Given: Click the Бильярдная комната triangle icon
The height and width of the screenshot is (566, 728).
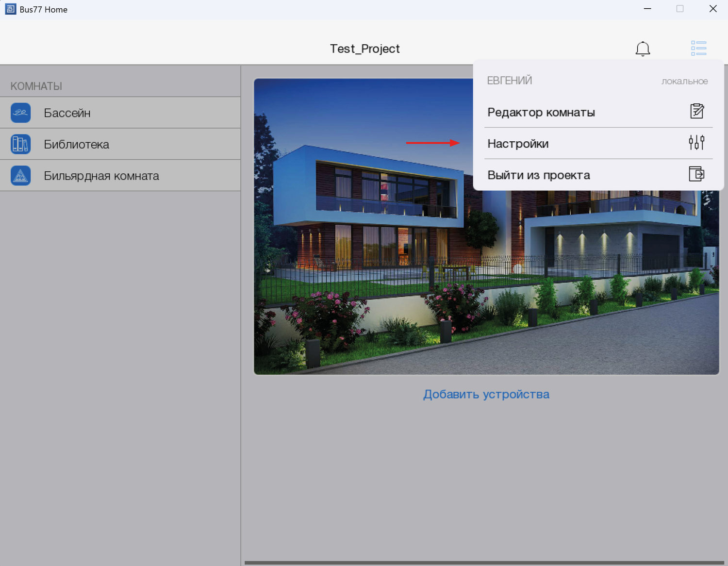Looking at the screenshot, I should (20, 176).
